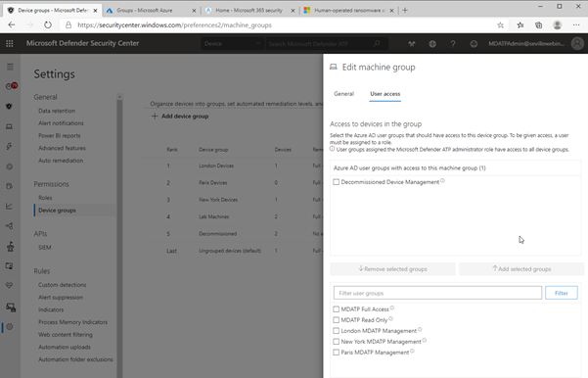This screenshot has height=378, width=588.
Task: Open Data retention settings
Action: [x=57, y=111]
